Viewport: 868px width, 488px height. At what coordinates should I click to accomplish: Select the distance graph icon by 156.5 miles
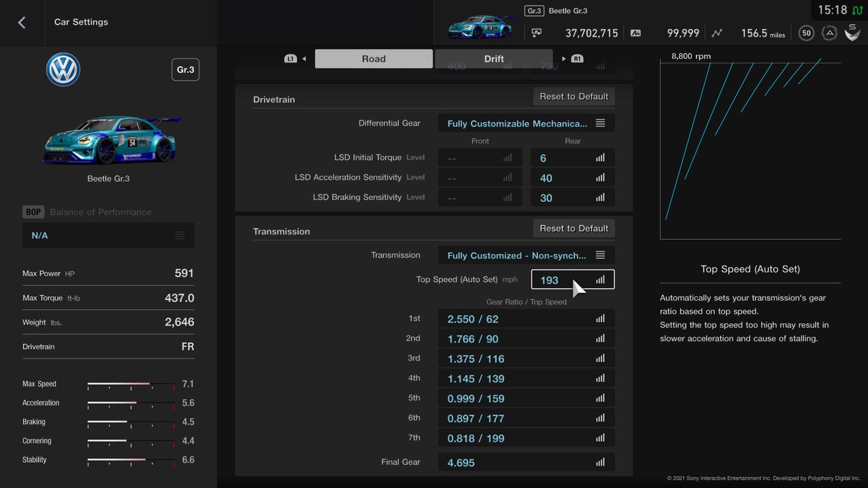tap(717, 33)
